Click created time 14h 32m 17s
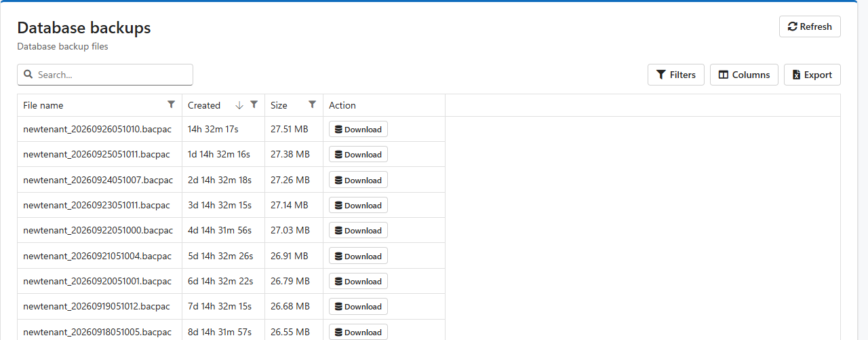This screenshot has height=340, width=868. (x=213, y=129)
